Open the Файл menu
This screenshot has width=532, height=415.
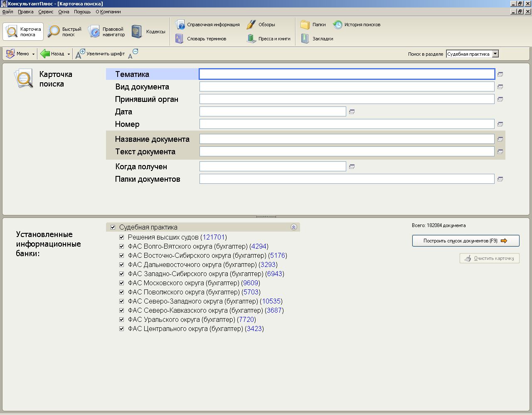click(x=7, y=12)
